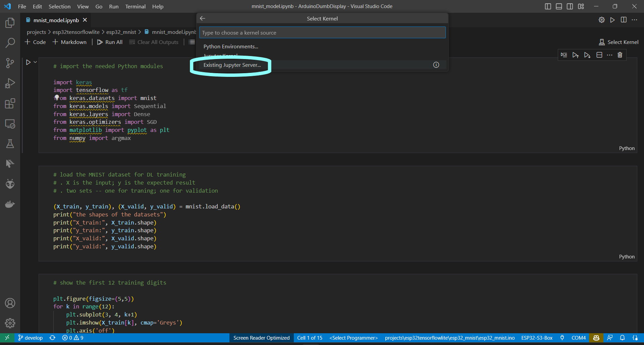Open the Terminal menu

(x=135, y=6)
